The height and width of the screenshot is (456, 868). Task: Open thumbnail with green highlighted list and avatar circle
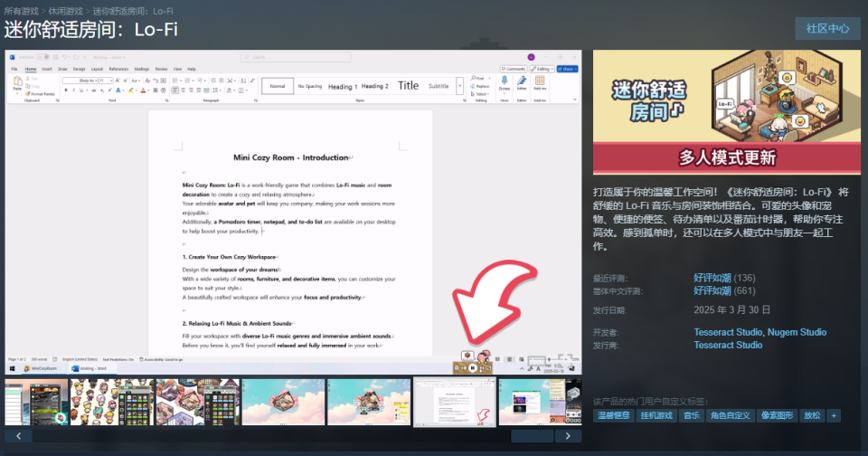coord(36,403)
